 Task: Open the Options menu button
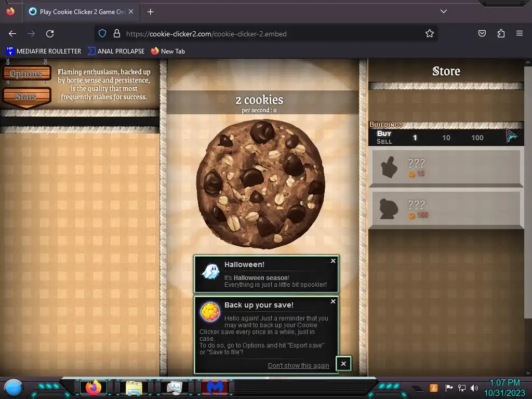(x=26, y=74)
